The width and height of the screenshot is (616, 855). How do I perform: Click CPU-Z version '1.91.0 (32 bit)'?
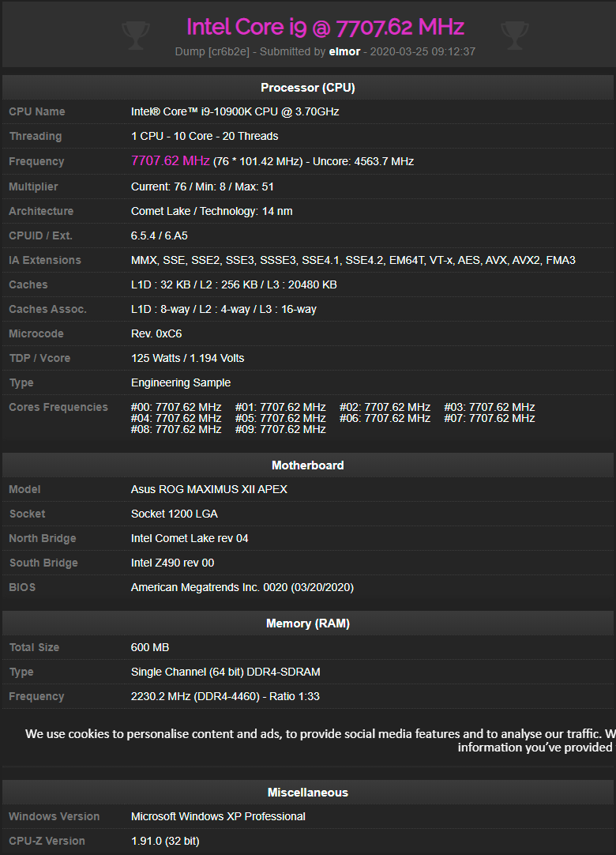[165, 841]
